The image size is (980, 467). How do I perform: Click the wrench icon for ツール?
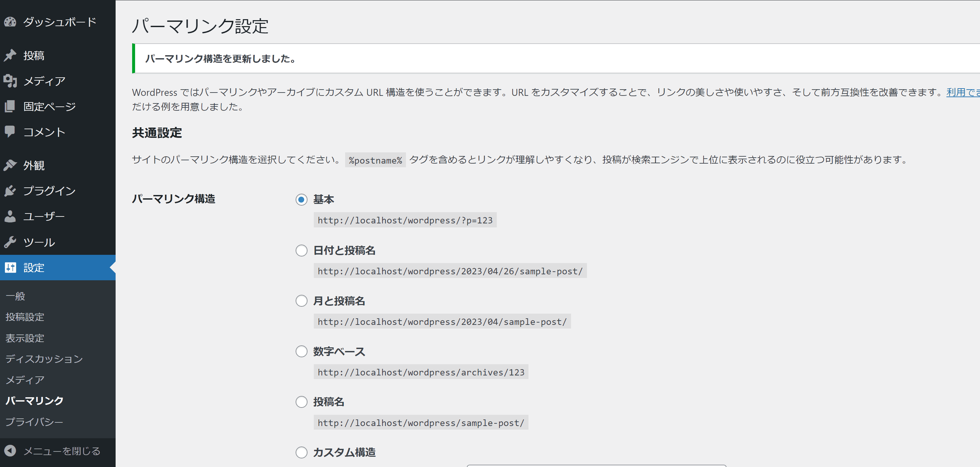[x=10, y=242]
